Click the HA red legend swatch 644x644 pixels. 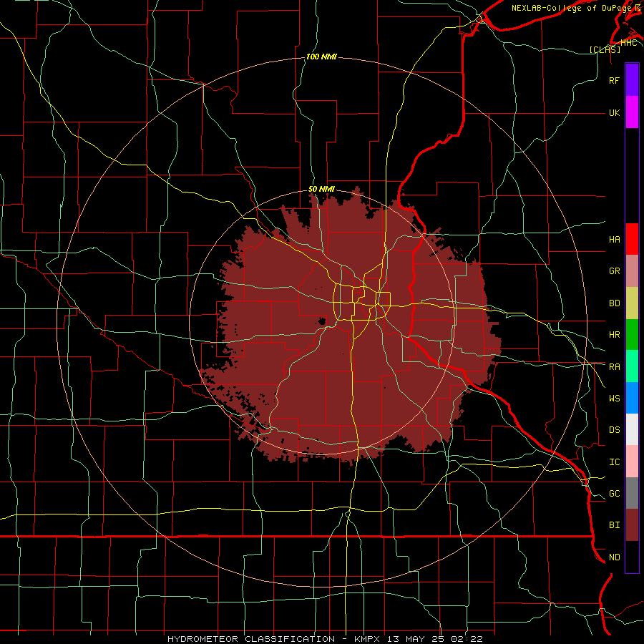coord(632,239)
